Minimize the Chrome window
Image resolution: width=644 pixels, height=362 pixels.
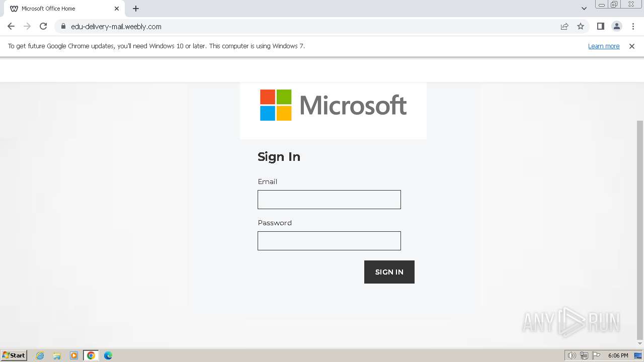click(x=602, y=5)
